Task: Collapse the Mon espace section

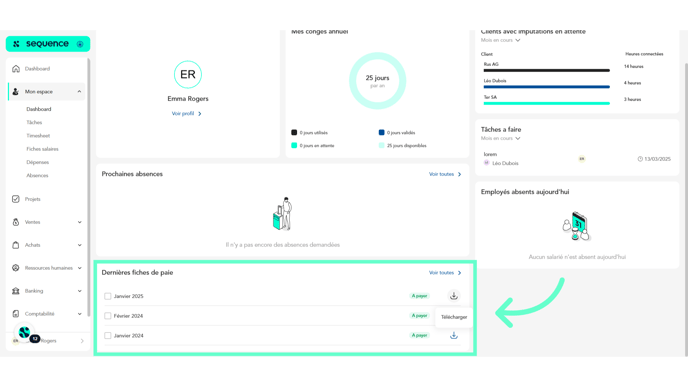Action: [79, 91]
